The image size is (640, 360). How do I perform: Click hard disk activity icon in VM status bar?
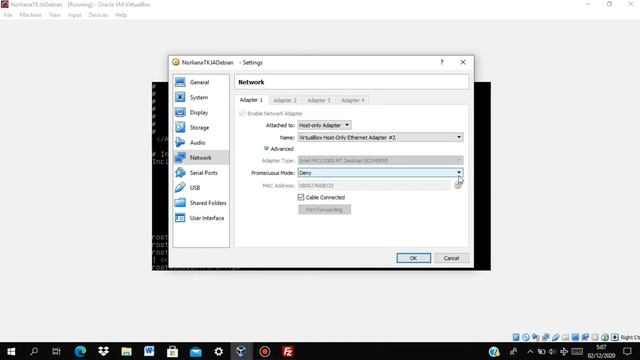516,337
